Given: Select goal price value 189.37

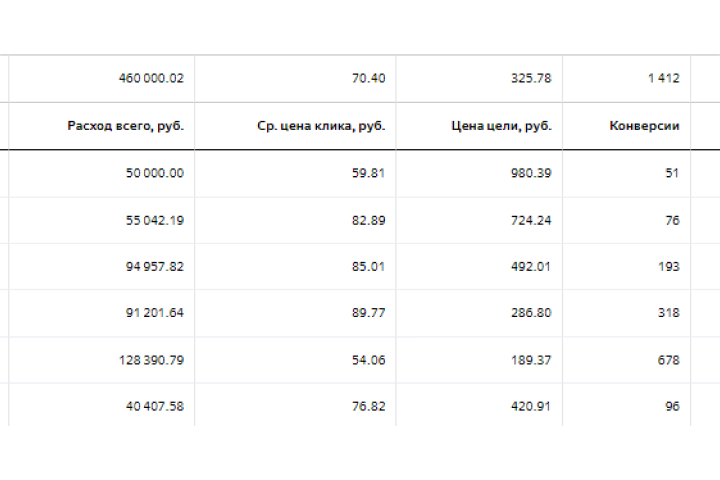Looking at the screenshot, I should [531, 360].
